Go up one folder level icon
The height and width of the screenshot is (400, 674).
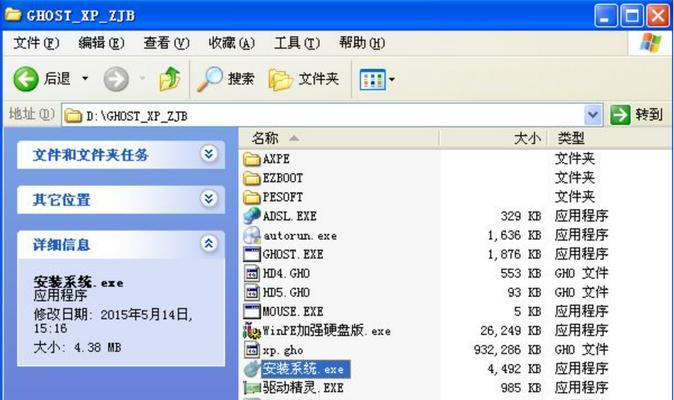pyautogui.click(x=170, y=79)
